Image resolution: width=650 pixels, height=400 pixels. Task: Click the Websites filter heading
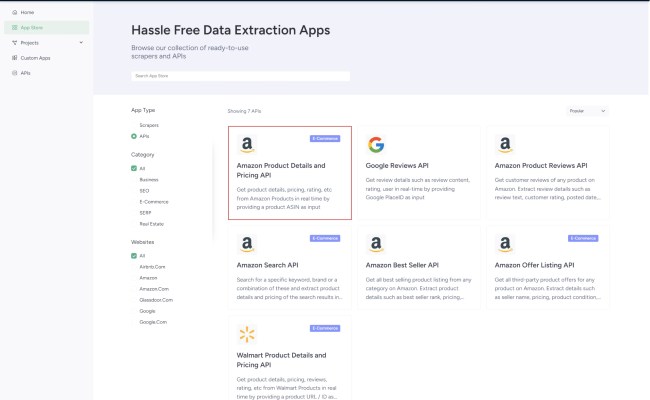(142, 242)
